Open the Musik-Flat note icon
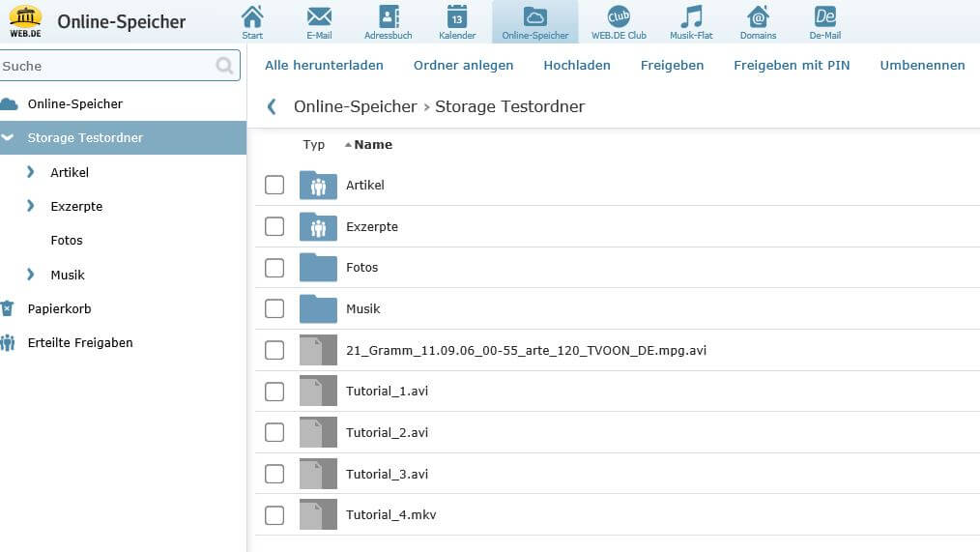The image size is (980, 552). pos(691,16)
